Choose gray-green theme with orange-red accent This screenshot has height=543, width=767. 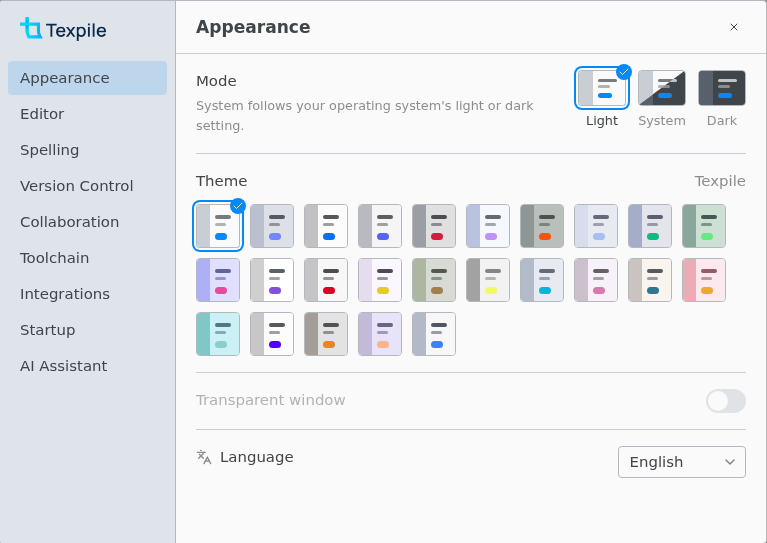tap(542, 226)
